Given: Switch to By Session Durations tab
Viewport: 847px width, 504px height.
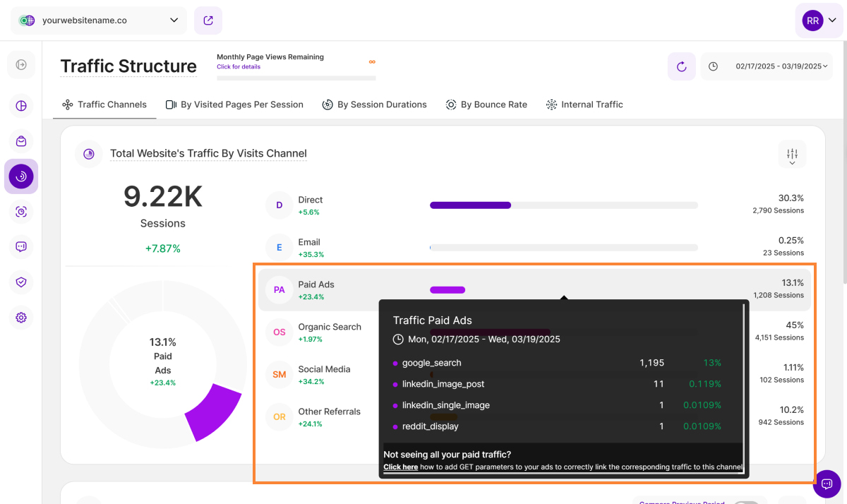Looking at the screenshot, I should [374, 104].
